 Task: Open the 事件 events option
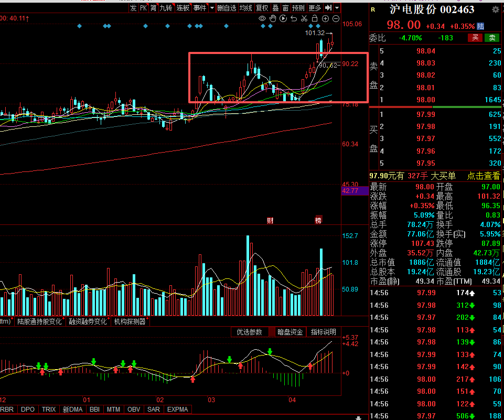click(x=200, y=8)
